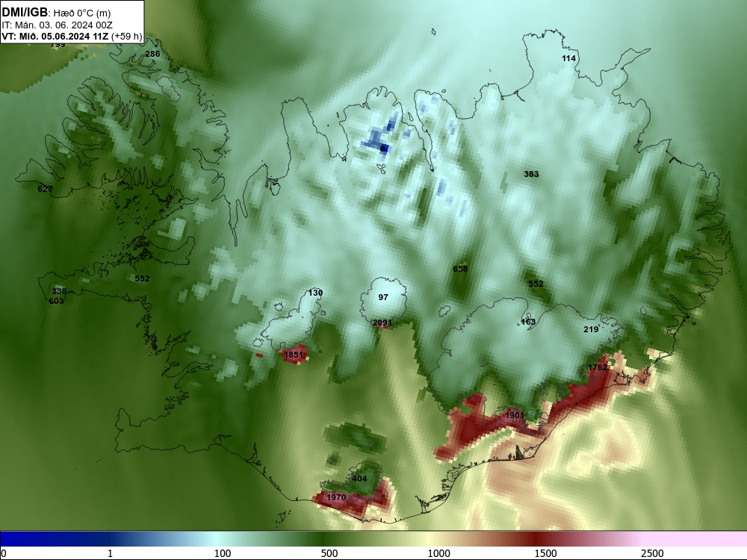The height and width of the screenshot is (560, 747).
Task: Click the DMI/IGB title header text
Action: (25, 13)
